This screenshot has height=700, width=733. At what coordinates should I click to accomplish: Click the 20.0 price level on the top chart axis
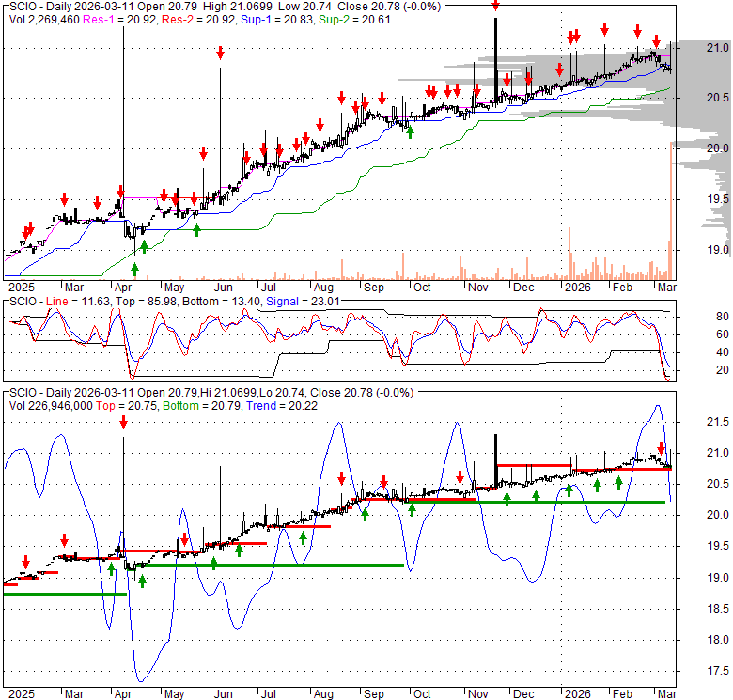pos(719,148)
